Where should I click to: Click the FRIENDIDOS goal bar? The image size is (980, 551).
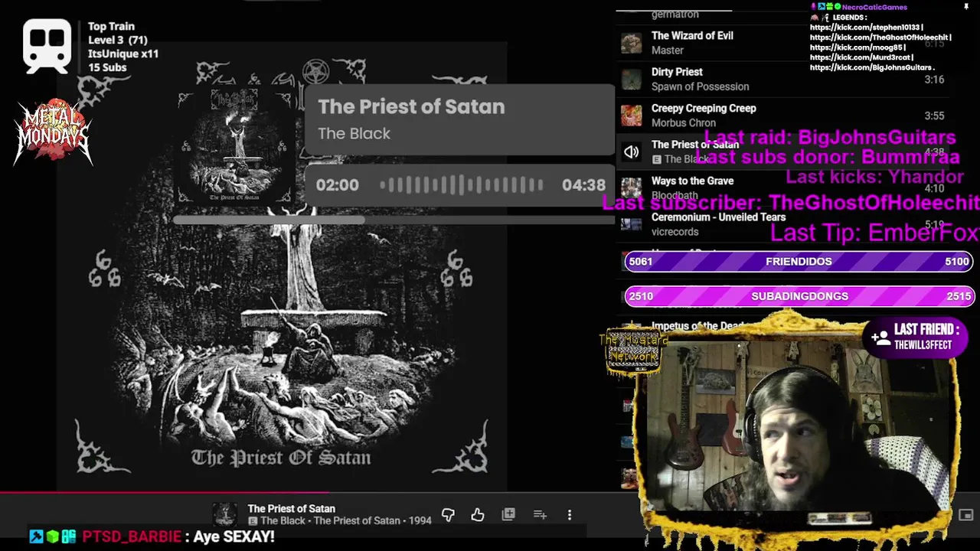[799, 262]
